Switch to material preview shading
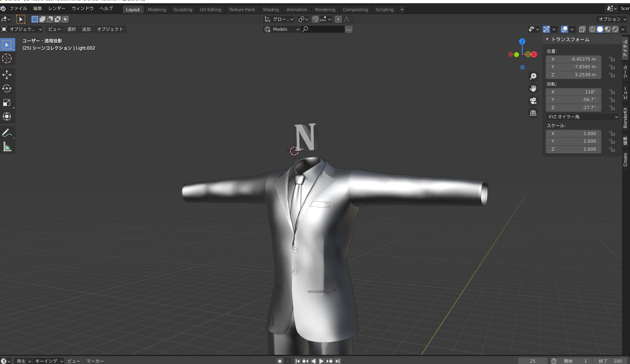Image resolution: width=630 pixels, height=364 pixels. coord(608,29)
